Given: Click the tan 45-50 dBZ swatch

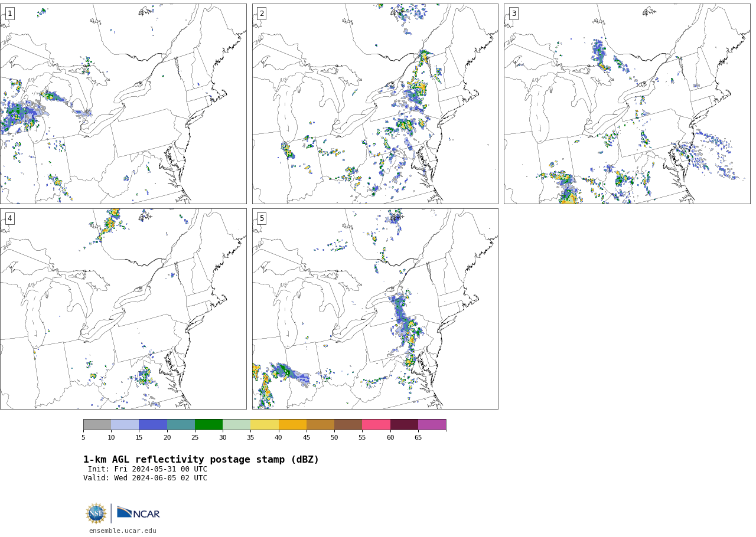Looking at the screenshot, I should coord(320,425).
